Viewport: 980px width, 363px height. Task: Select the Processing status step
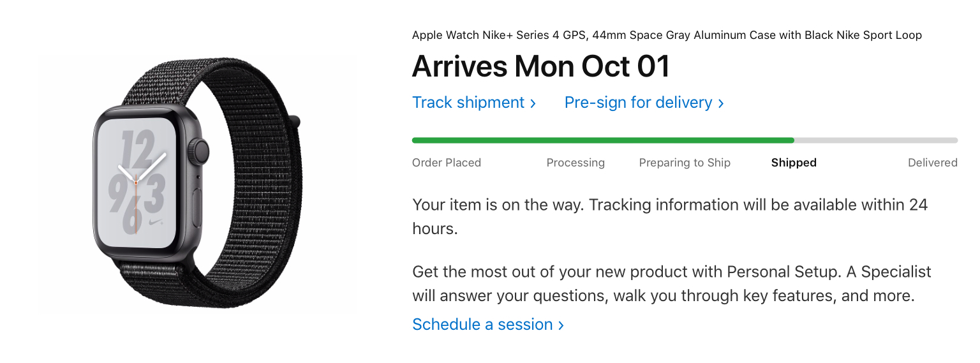pos(575,163)
